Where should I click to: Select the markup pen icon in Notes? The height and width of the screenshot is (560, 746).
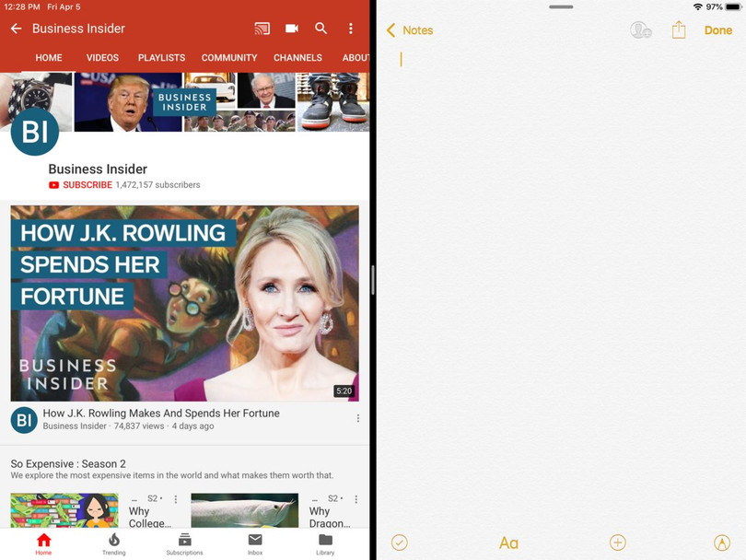722,542
